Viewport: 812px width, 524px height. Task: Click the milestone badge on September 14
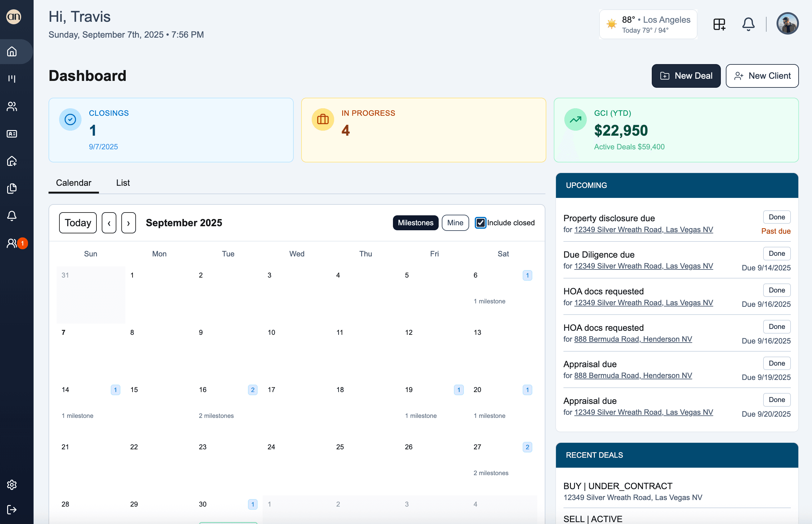[115, 390]
